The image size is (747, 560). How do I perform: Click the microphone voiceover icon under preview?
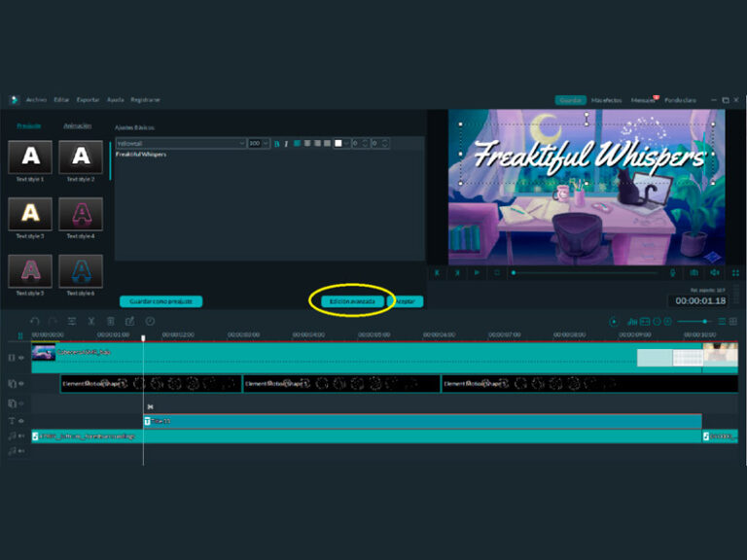[673, 273]
